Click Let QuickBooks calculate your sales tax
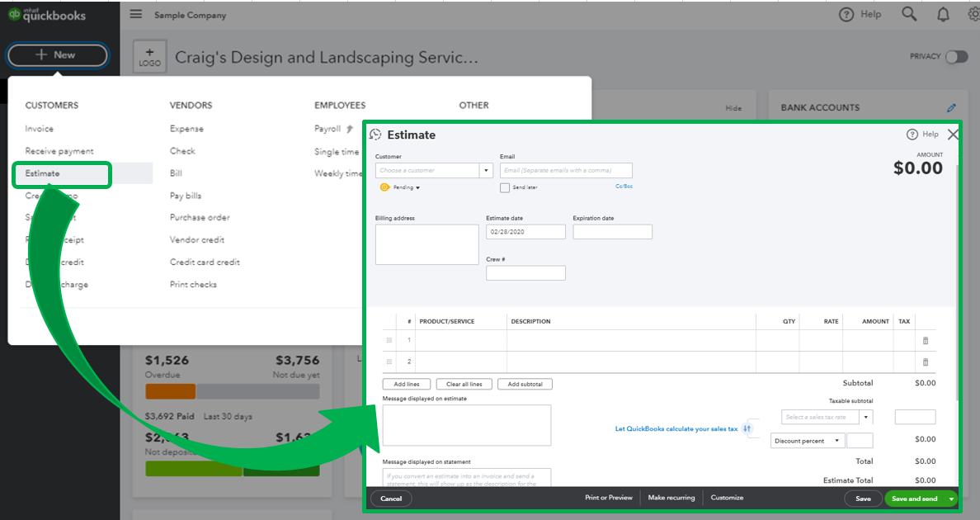Image resolution: width=980 pixels, height=520 pixels. coord(676,428)
